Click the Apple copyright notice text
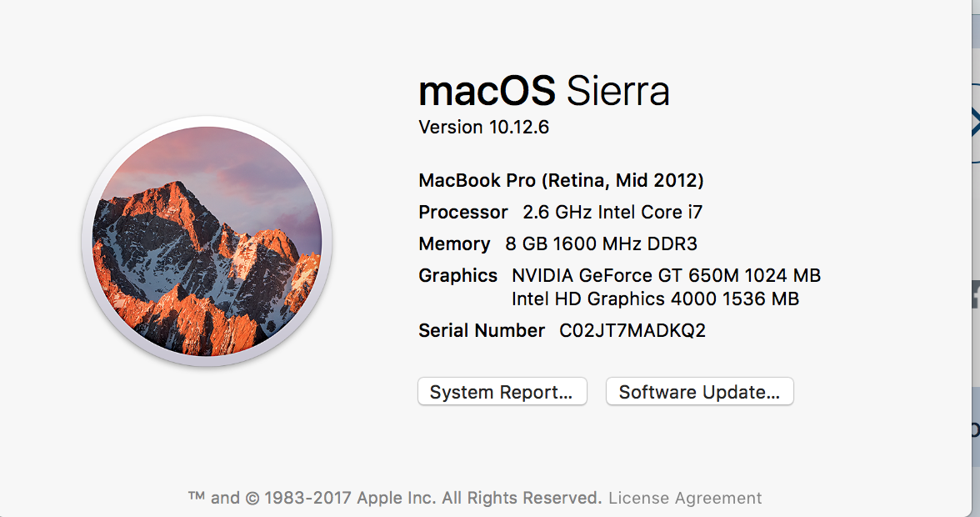 coord(394,498)
